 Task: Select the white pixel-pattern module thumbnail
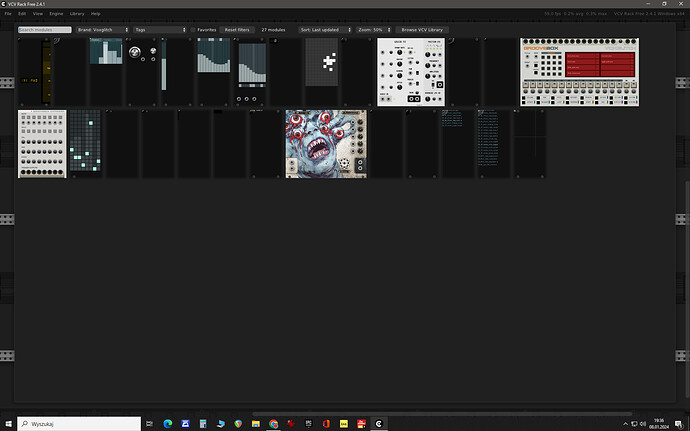[322, 72]
